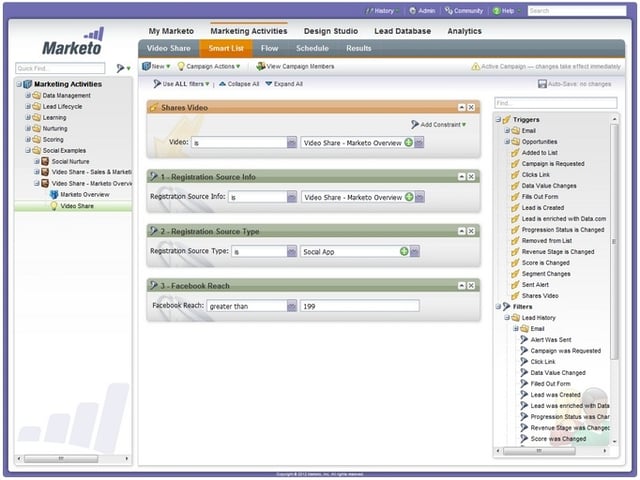Click the green plus next to Video value
Image resolution: width=640 pixels, height=480 pixels.
coord(408,142)
